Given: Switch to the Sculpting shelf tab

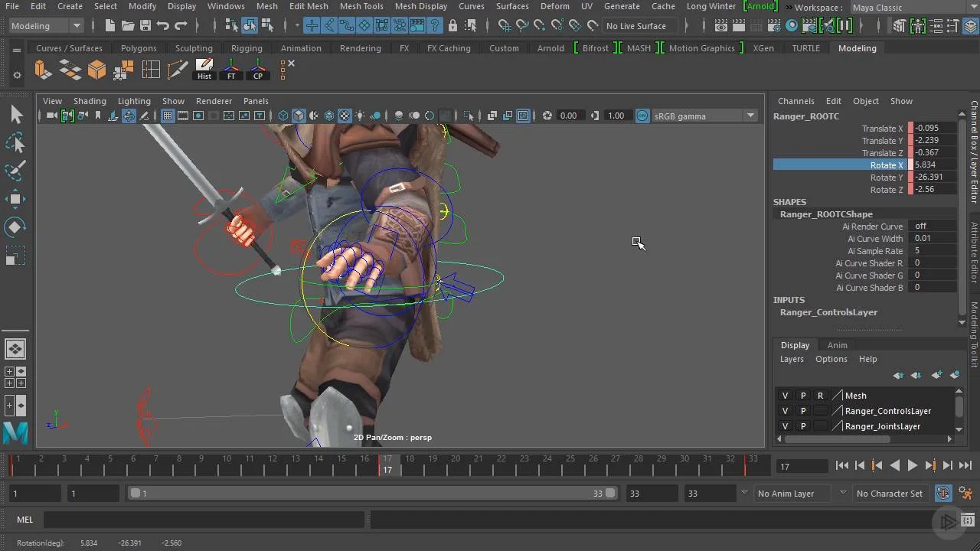Looking at the screenshot, I should point(194,47).
